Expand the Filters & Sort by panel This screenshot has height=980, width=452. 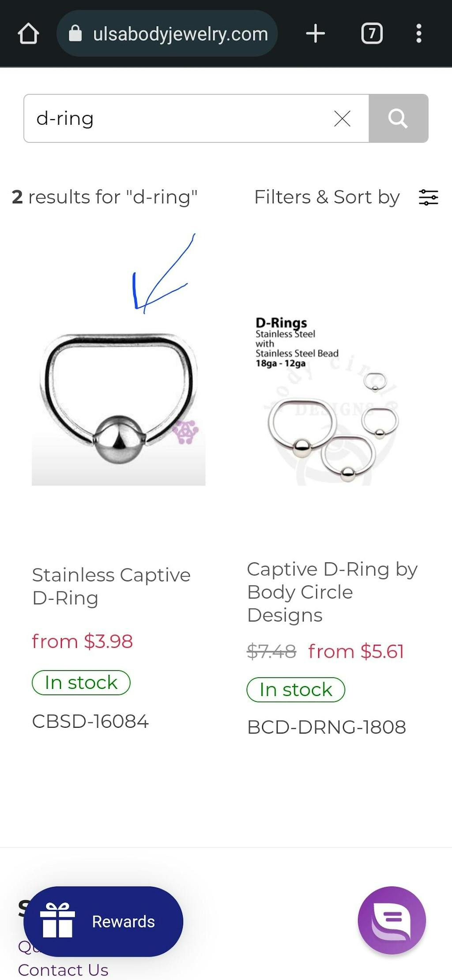click(x=327, y=197)
